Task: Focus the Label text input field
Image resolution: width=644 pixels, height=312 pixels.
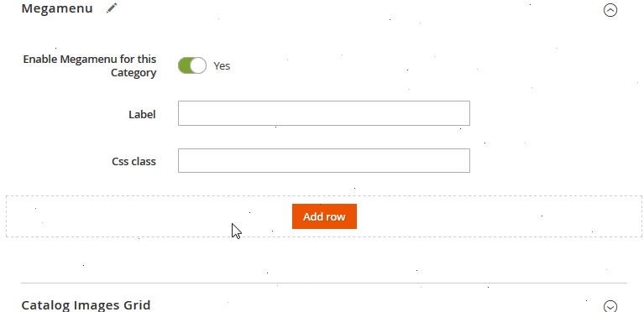Action: [x=323, y=113]
